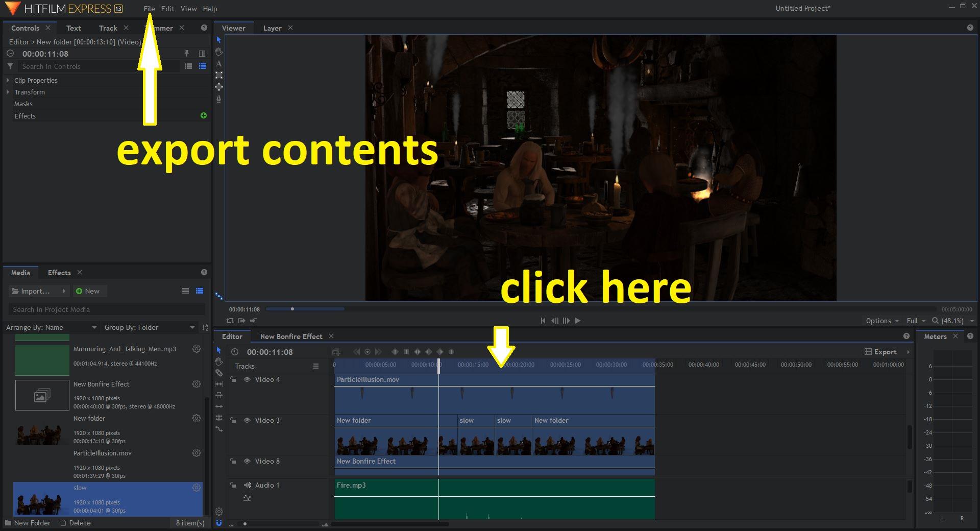Select the Fire.mp3 clip on Audio 1
This screenshot has width=980, height=531.
(x=495, y=499)
